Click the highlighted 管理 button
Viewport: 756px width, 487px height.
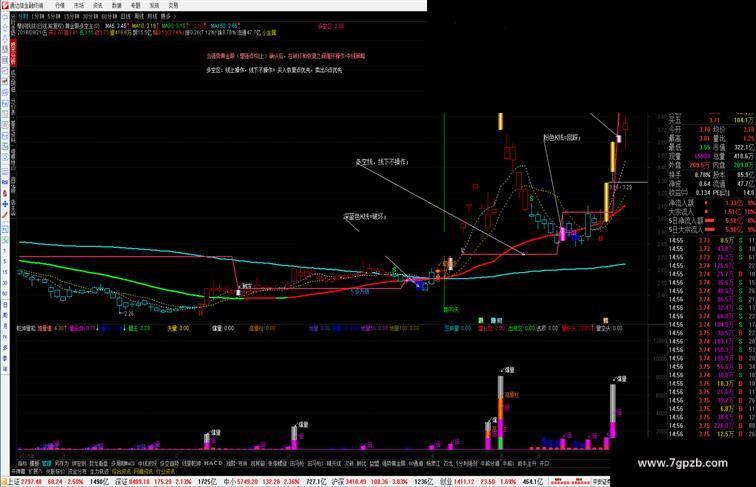pos(47,463)
